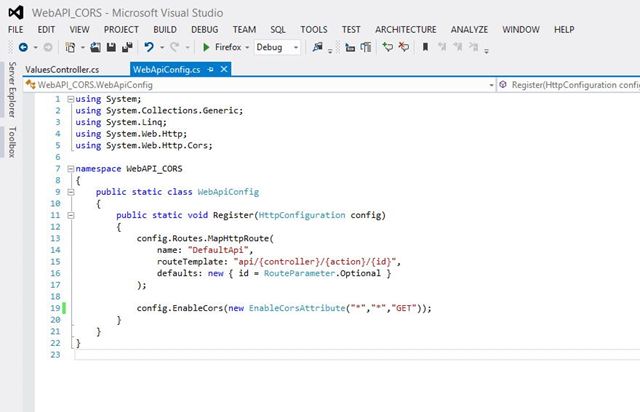Click the increase indent icon

[x=366, y=47]
